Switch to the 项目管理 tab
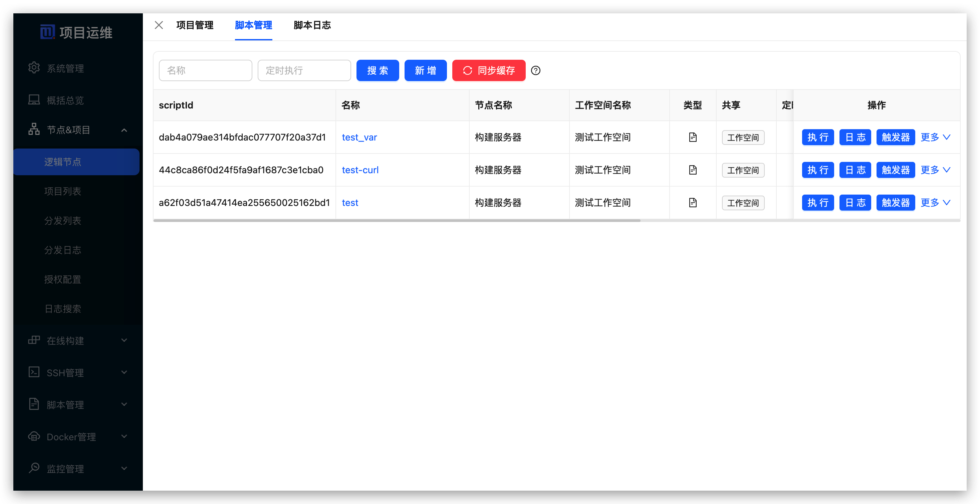The height and width of the screenshot is (504, 980). pyautogui.click(x=195, y=25)
